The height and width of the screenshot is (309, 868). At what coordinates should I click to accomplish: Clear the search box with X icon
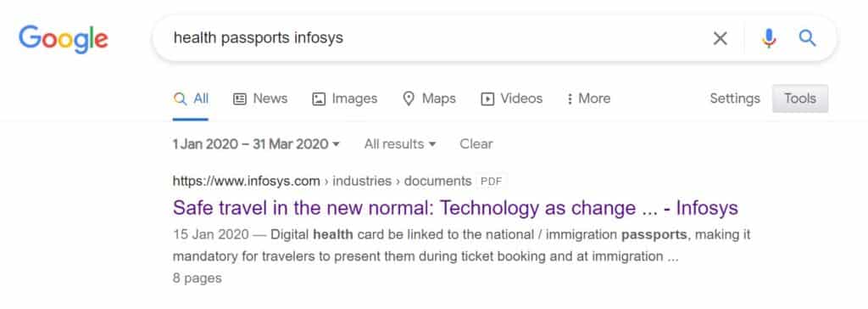click(720, 38)
